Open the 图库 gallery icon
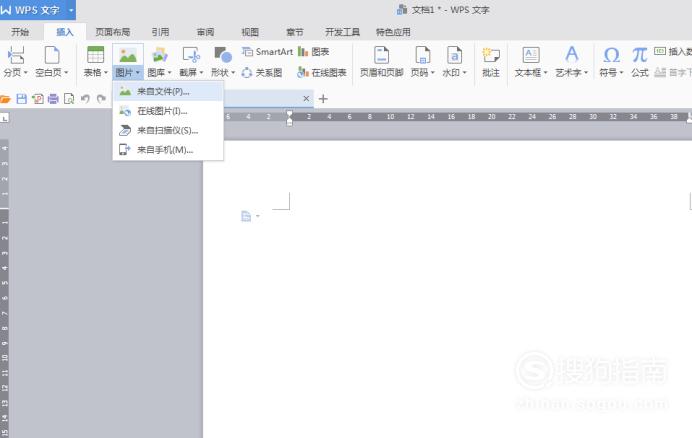Image resolution: width=692 pixels, height=438 pixels. (x=160, y=55)
